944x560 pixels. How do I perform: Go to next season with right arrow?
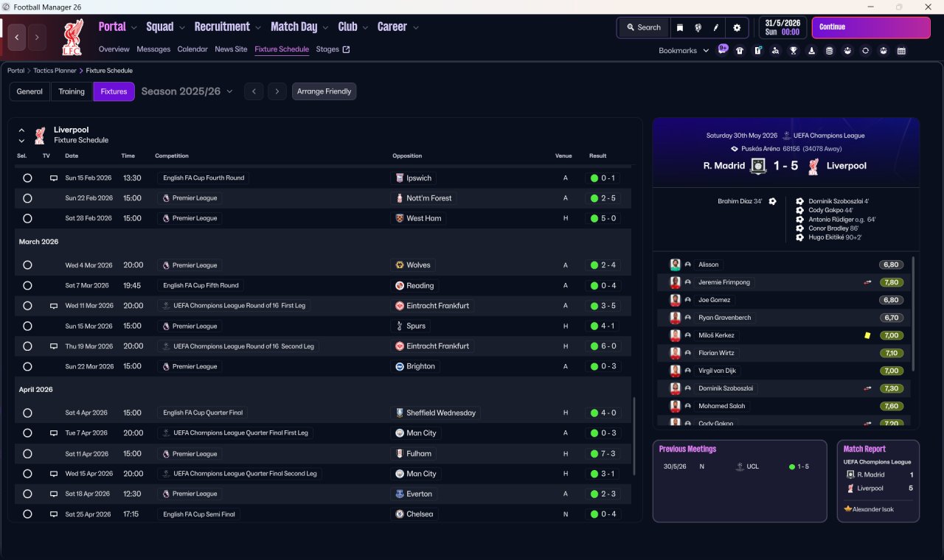tap(277, 91)
